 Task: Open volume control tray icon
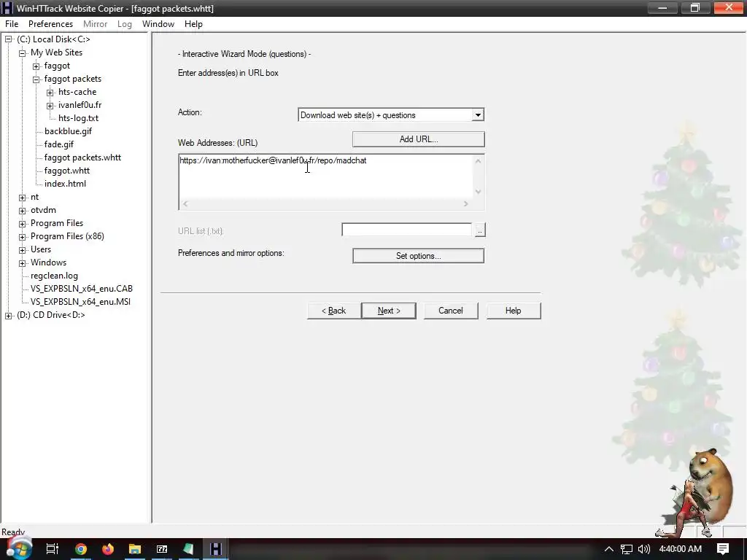[643, 549]
